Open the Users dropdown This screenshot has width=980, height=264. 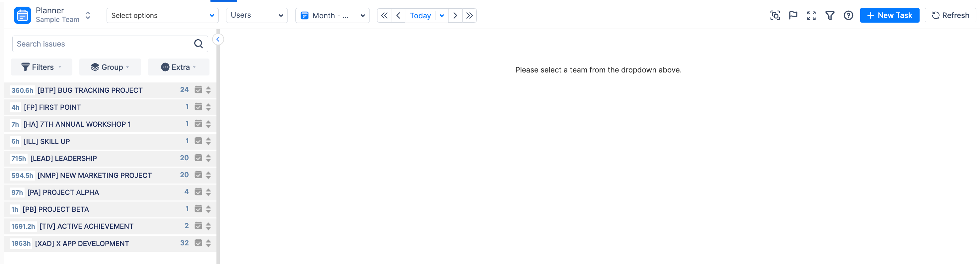point(257,16)
